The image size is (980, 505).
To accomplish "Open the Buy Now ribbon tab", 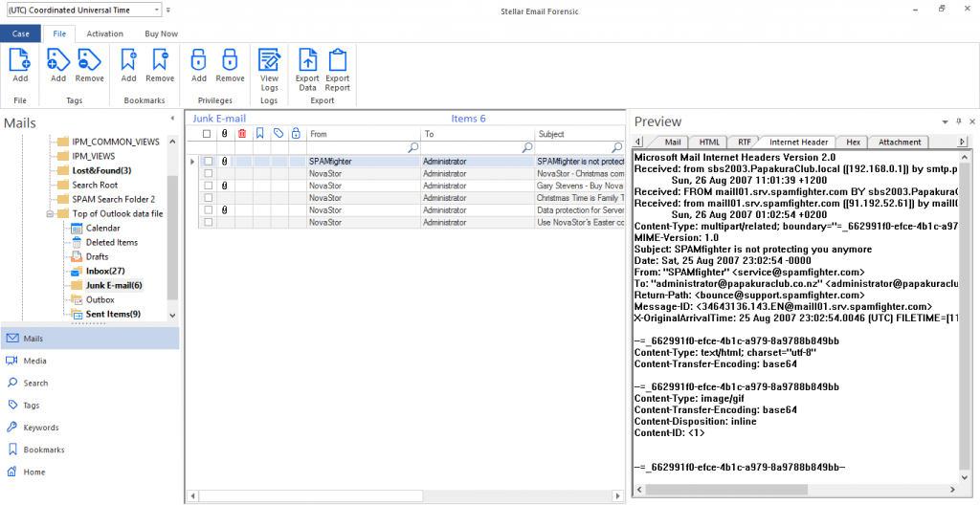I will click(x=161, y=33).
